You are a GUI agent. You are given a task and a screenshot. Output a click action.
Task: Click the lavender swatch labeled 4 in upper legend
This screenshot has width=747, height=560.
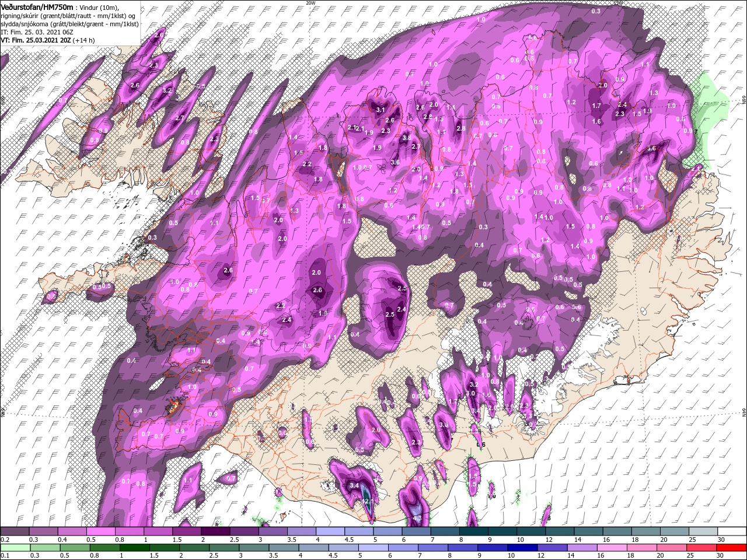[330, 531]
